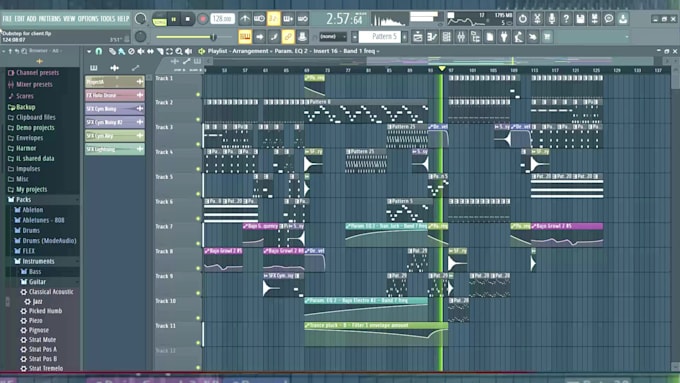Expand the Bass folder in browser
This screenshot has width=680, height=383.
[35, 272]
